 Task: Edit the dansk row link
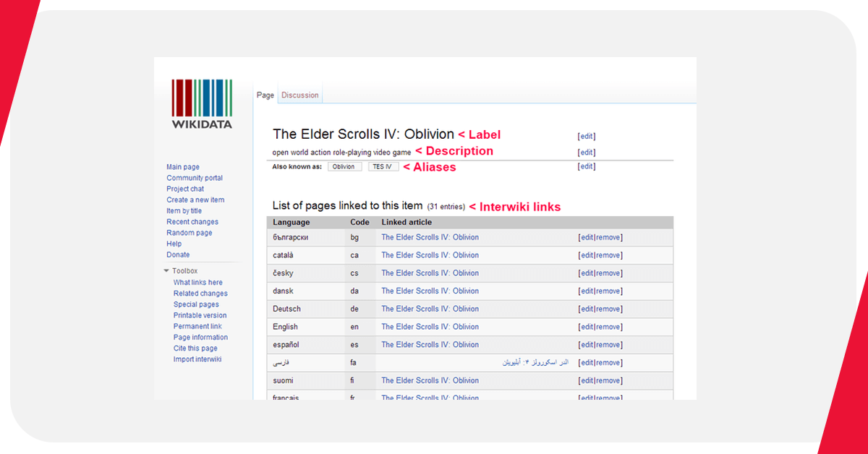[x=587, y=291]
